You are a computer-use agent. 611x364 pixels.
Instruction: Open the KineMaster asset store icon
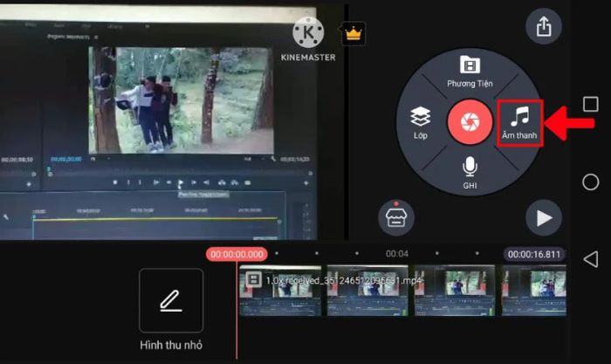[395, 217]
